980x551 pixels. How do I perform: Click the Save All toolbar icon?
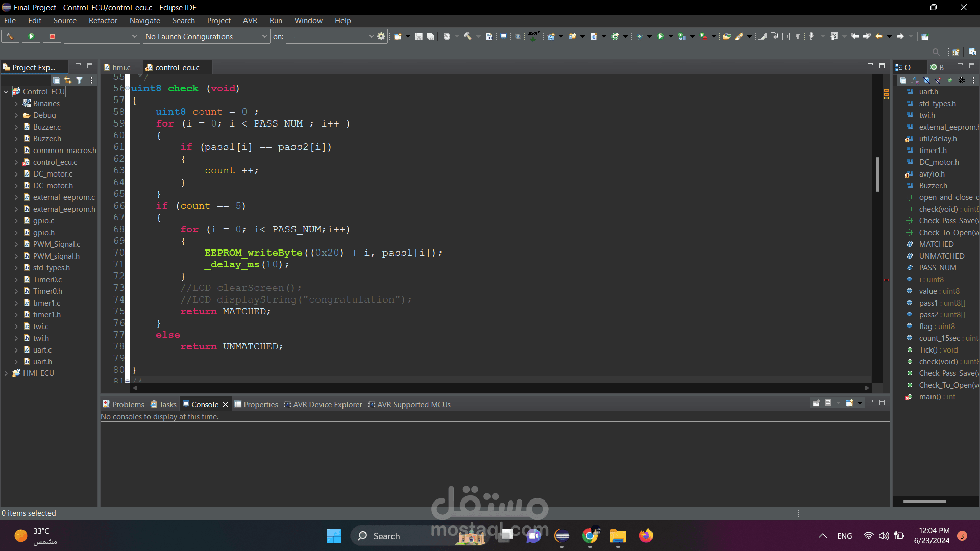[x=430, y=36]
